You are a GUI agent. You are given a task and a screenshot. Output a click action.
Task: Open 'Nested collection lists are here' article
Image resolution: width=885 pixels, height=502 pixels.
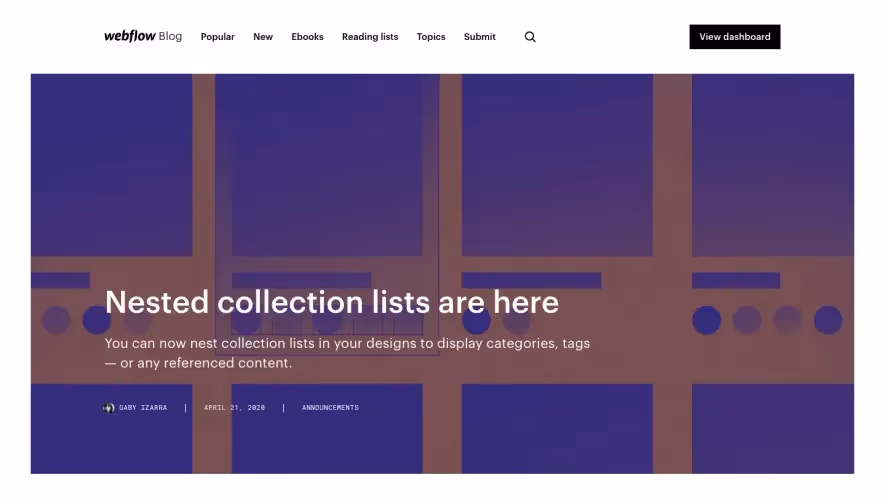[x=331, y=302]
